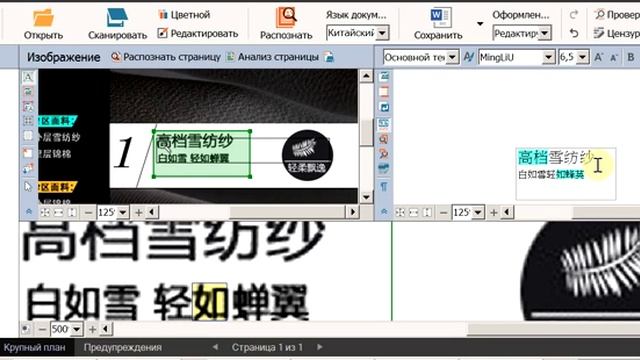The image size is (640, 360).
Task: Click the highlighted fourth text toolbar icon
Action: (384, 123)
